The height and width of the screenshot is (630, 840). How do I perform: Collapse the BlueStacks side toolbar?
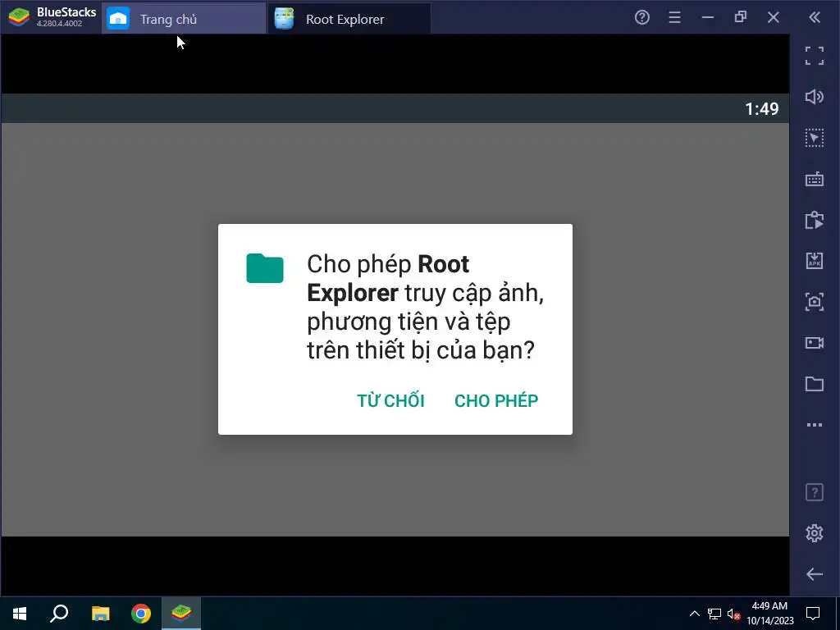[815, 18]
